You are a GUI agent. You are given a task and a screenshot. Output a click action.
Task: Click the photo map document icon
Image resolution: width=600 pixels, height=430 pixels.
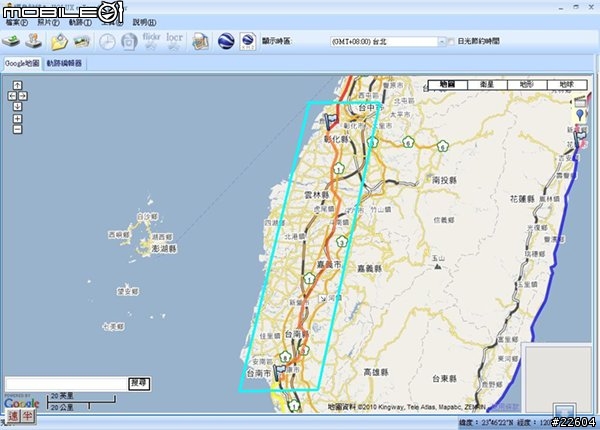coord(200,41)
